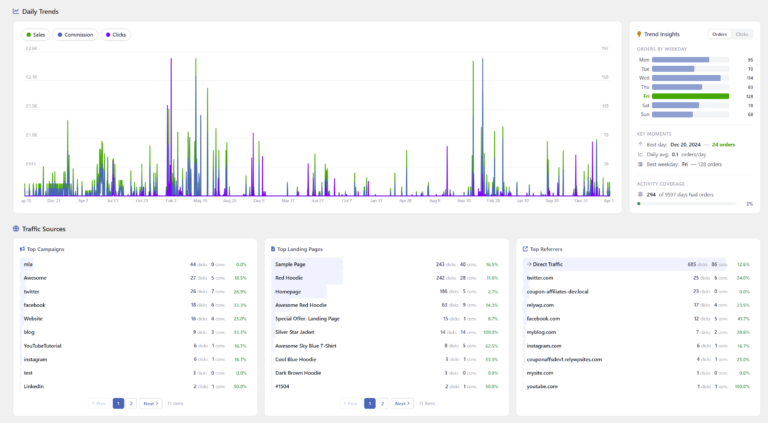Image resolution: width=768 pixels, height=423 pixels.
Task: Select the youtube.com referrer row
Action: (x=638, y=386)
